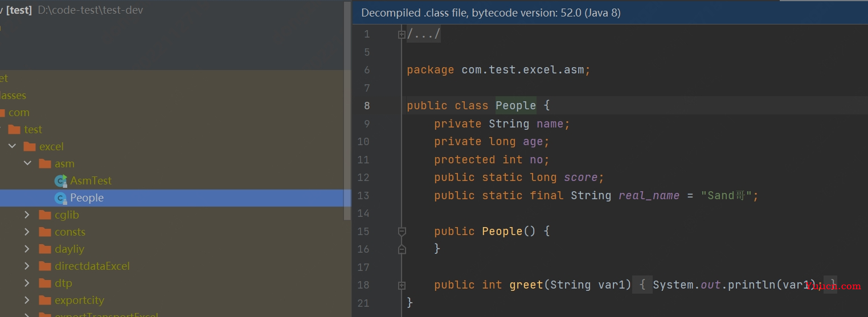The width and height of the screenshot is (868, 317).
Task: Click the static field 'score'
Action: [x=580, y=178]
